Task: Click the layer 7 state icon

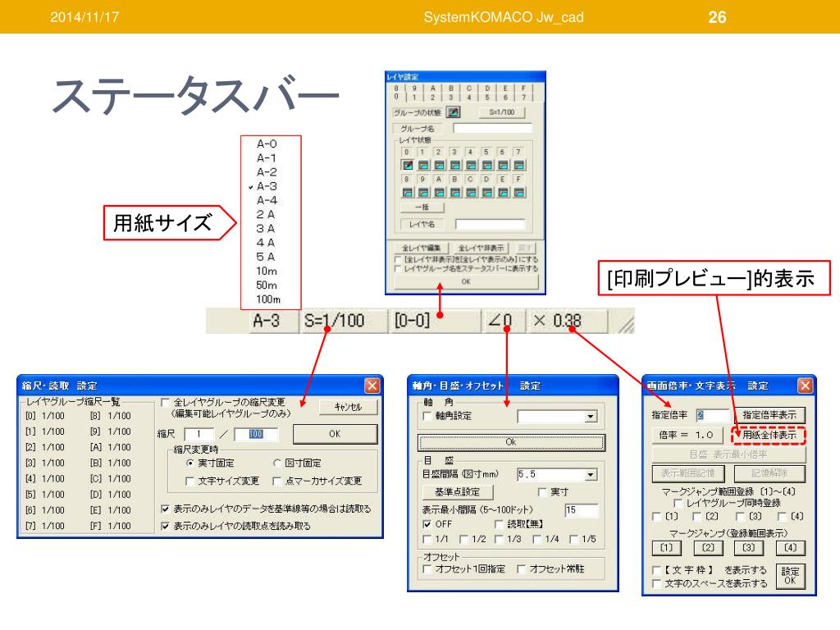Action: pyautogui.click(x=518, y=165)
